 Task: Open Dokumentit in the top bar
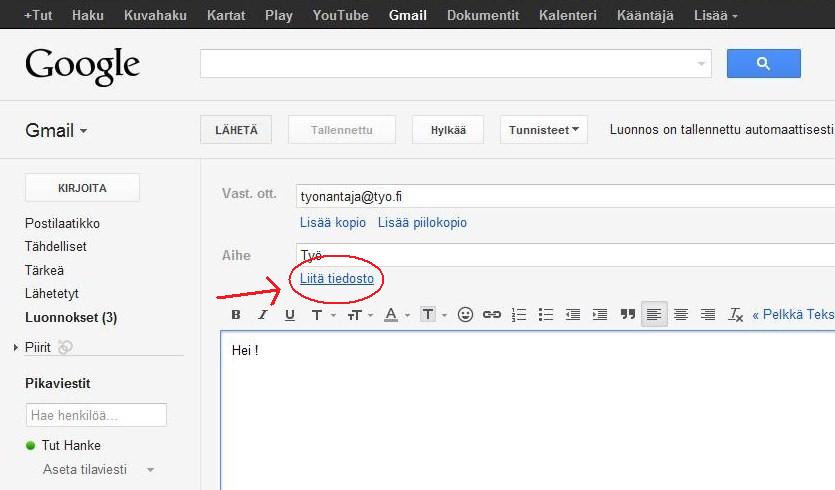pos(483,15)
